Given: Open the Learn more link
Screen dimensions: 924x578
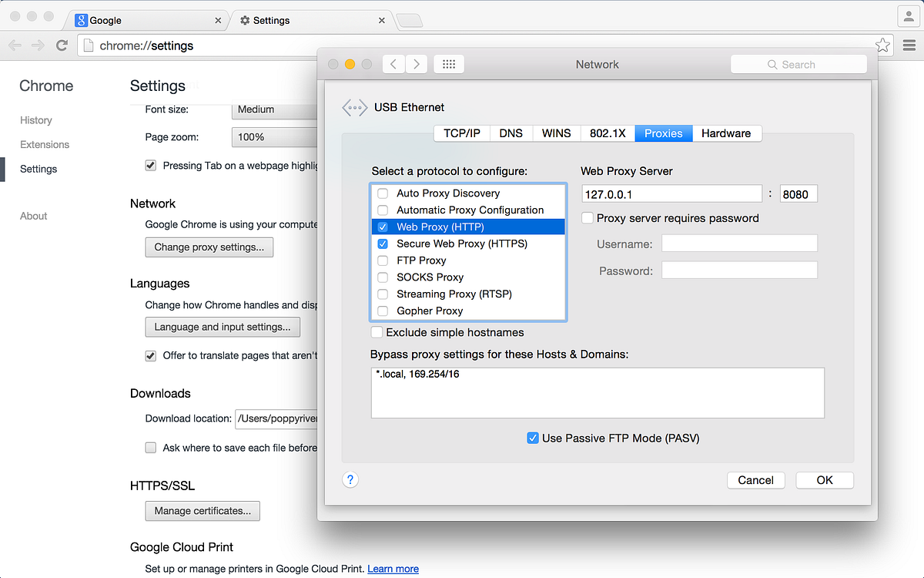Looking at the screenshot, I should pos(393,569).
